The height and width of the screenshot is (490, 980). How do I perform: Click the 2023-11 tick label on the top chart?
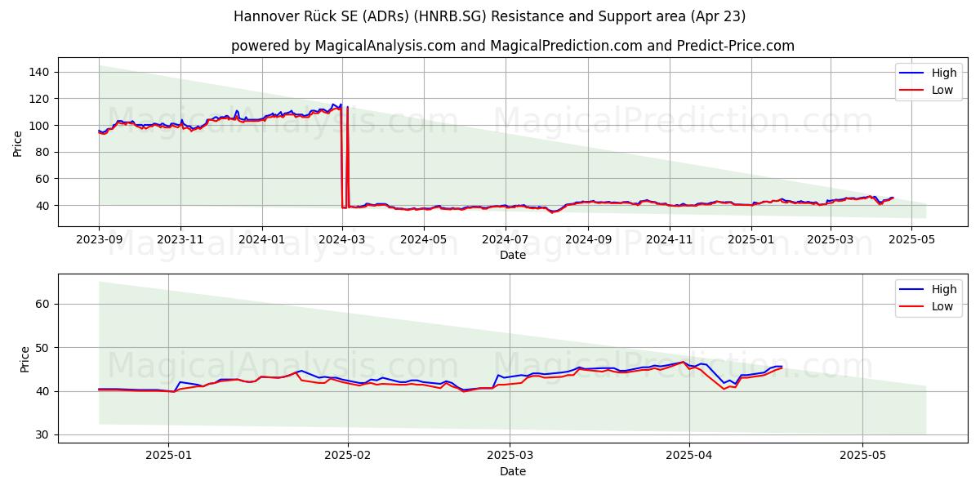180,240
